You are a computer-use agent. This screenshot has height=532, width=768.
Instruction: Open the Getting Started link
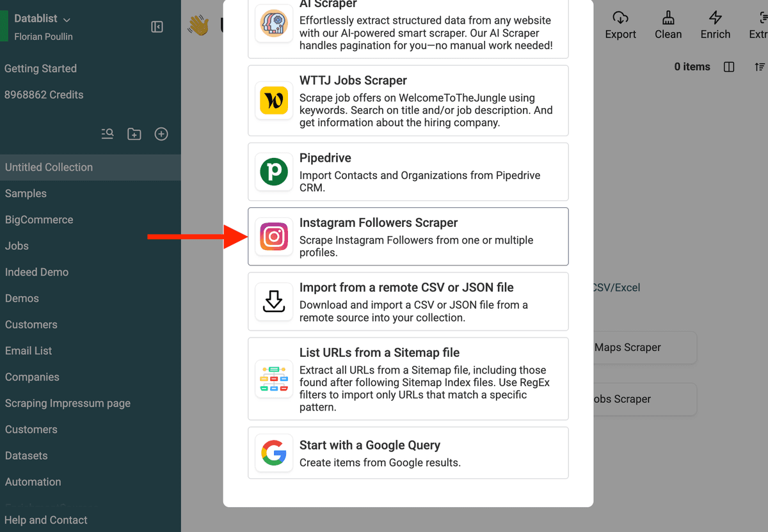point(40,68)
